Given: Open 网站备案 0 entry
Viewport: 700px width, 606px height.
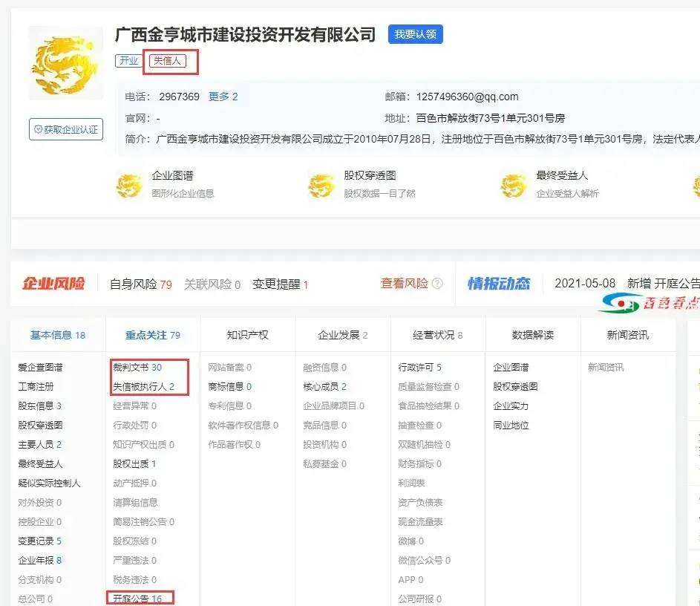Looking at the screenshot, I should pos(230,368).
